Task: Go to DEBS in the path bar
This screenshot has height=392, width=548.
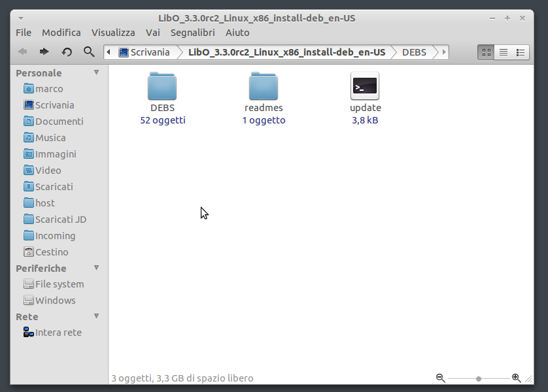Action: (414, 52)
